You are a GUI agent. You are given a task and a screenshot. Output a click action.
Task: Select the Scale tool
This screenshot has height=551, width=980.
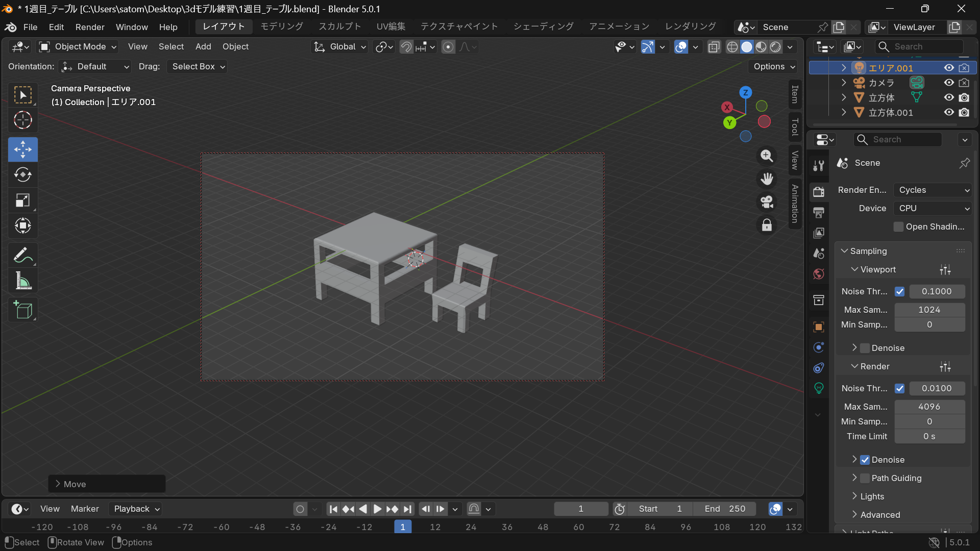click(x=22, y=201)
